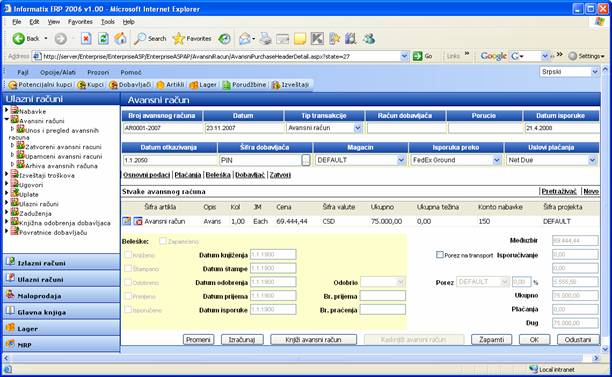The image size is (612, 377).
Task: Click the Broj avansnog računa field
Action: point(162,128)
